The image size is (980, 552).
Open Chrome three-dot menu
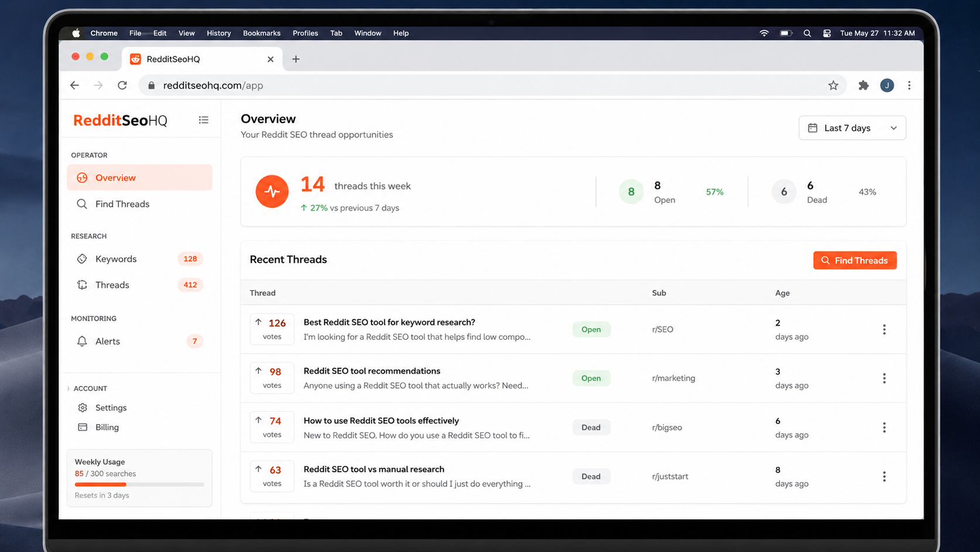909,86
